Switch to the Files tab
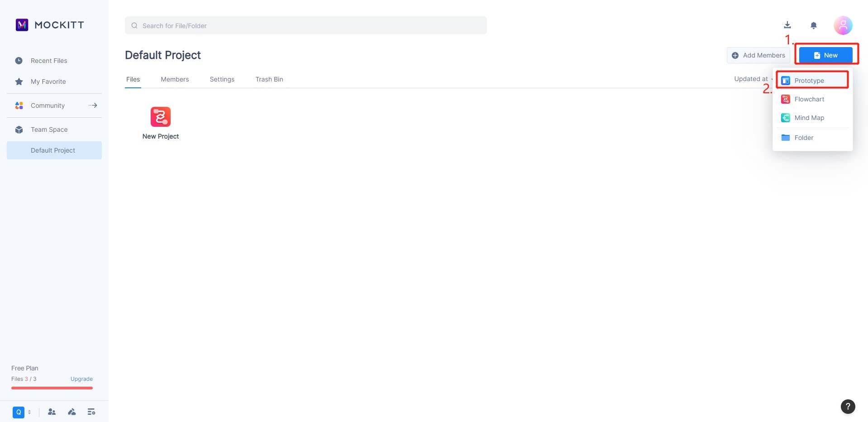 (133, 79)
